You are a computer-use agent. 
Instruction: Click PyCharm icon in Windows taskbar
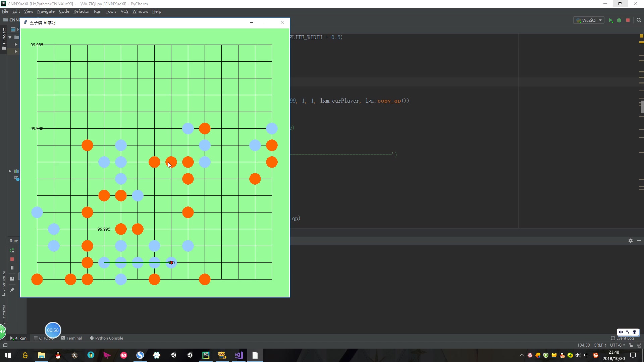pos(206,355)
